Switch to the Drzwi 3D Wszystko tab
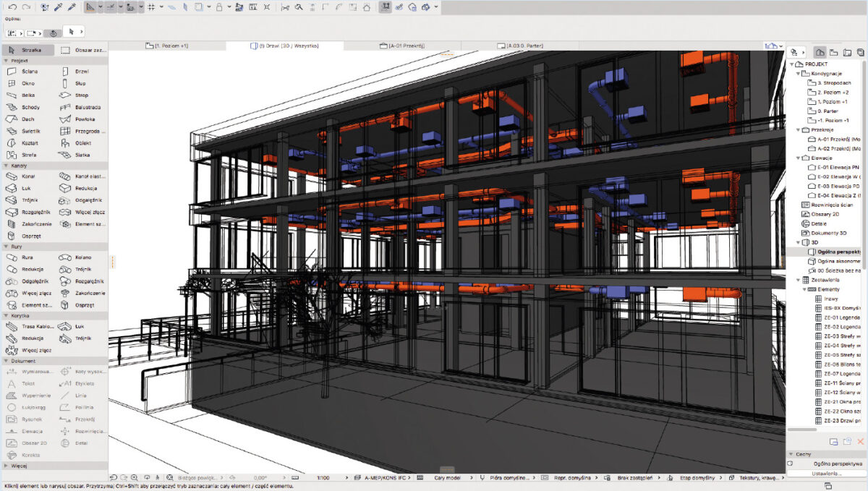 click(x=285, y=46)
